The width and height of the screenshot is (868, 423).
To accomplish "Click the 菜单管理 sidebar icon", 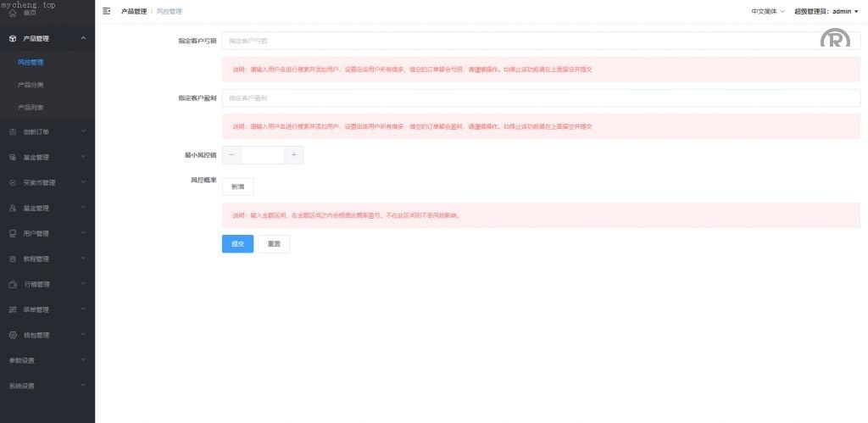I will pyautogui.click(x=13, y=309).
